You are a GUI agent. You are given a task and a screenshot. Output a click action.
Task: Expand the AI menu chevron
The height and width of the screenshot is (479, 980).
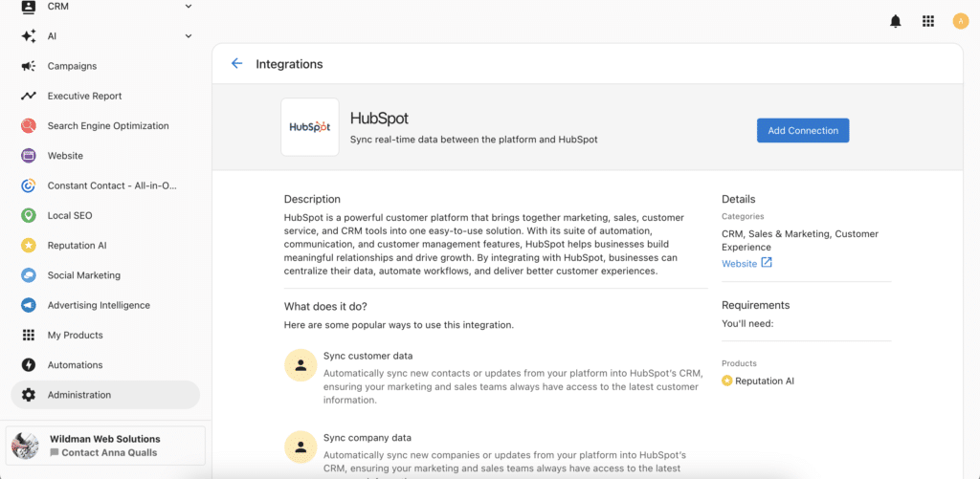tap(189, 36)
